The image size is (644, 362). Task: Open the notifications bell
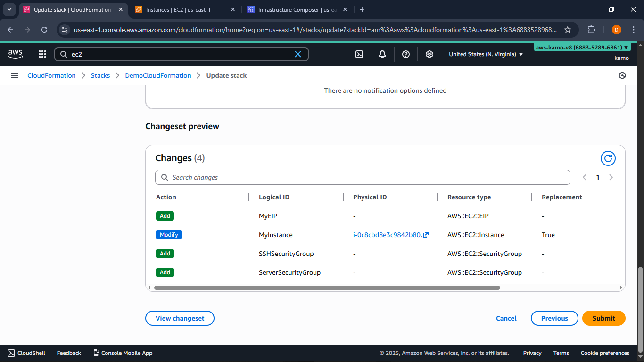(x=382, y=54)
